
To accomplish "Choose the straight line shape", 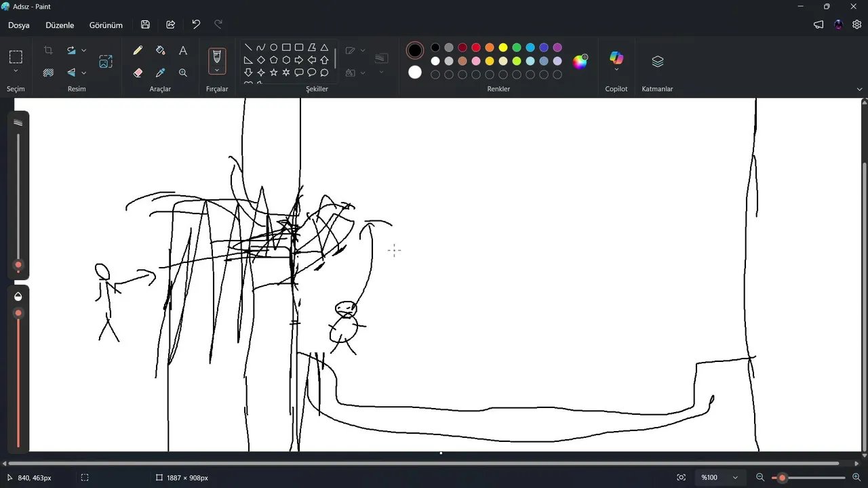I will [x=248, y=47].
